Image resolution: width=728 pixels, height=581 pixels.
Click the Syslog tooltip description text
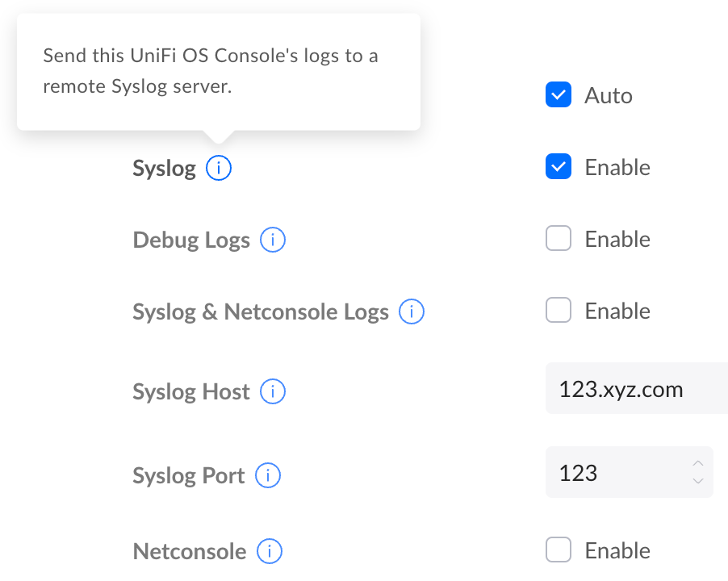click(210, 71)
